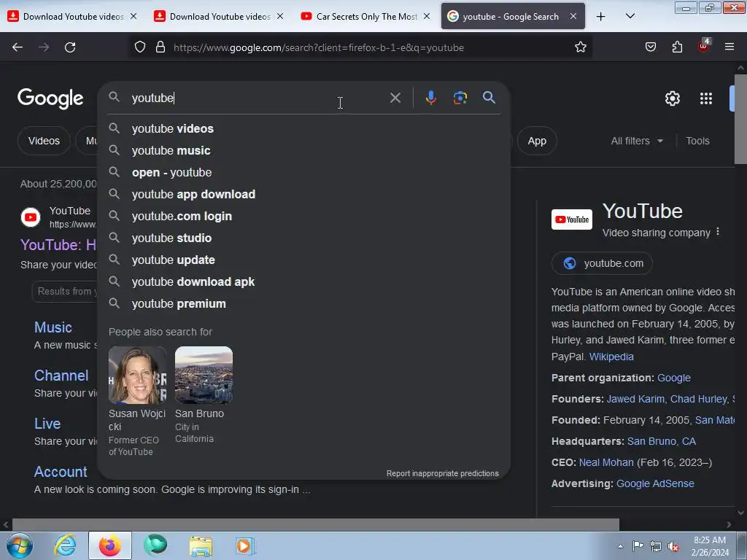Click the YouTube logo in knowledge panel

[572, 219]
